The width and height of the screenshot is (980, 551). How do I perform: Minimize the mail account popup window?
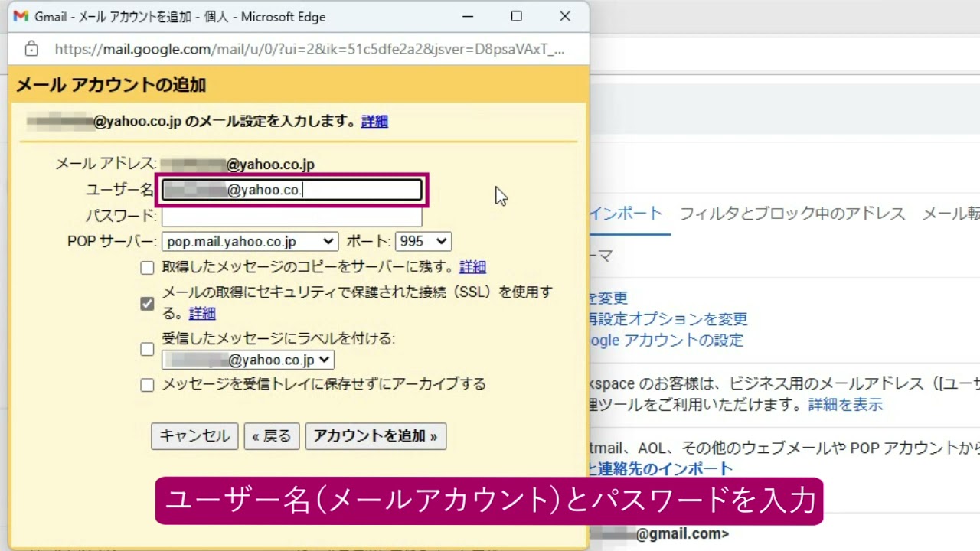coord(467,16)
